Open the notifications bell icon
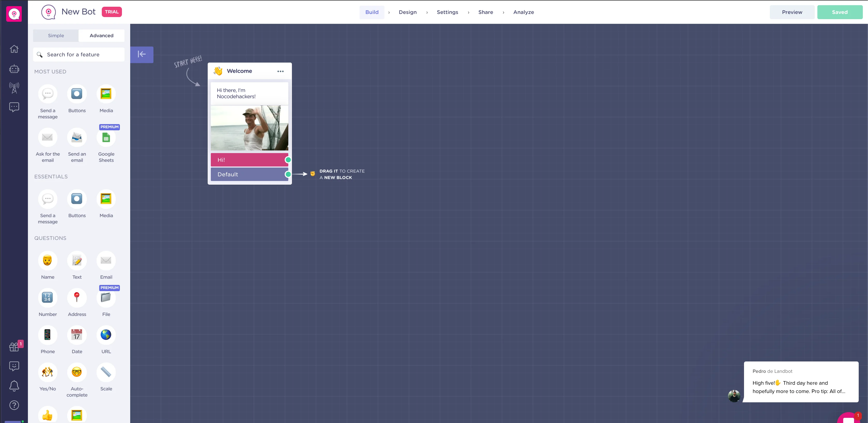 click(14, 386)
